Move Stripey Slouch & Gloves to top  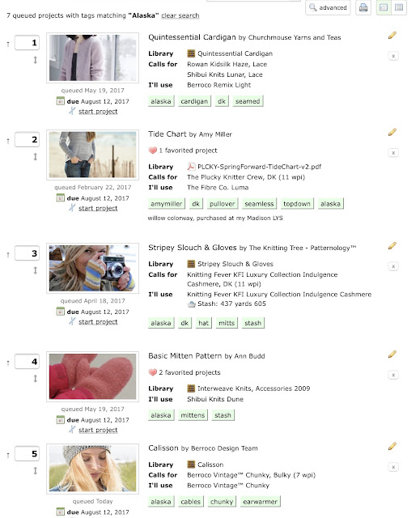(8, 255)
